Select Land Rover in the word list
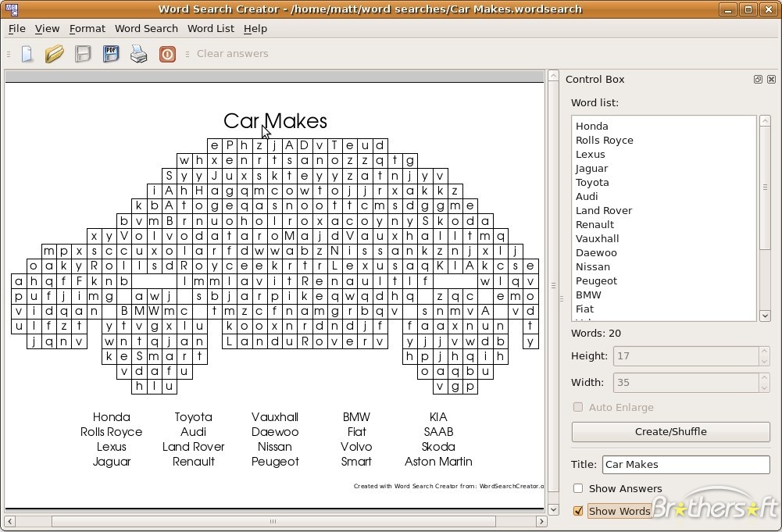 603,210
